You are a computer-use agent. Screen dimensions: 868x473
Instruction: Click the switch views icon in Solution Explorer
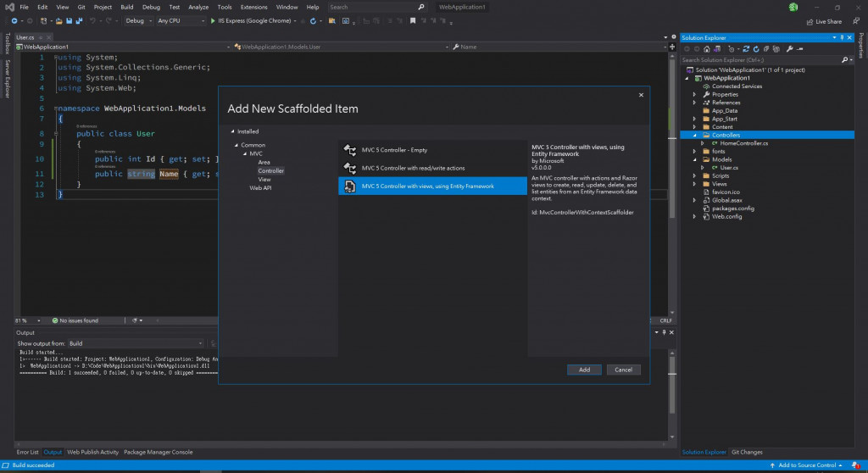point(717,49)
